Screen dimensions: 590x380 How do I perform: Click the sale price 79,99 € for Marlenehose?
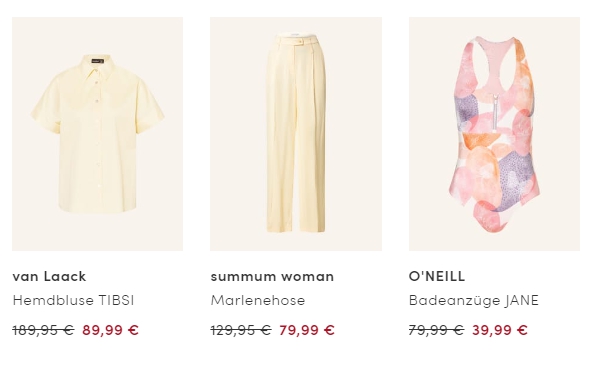pyautogui.click(x=307, y=330)
